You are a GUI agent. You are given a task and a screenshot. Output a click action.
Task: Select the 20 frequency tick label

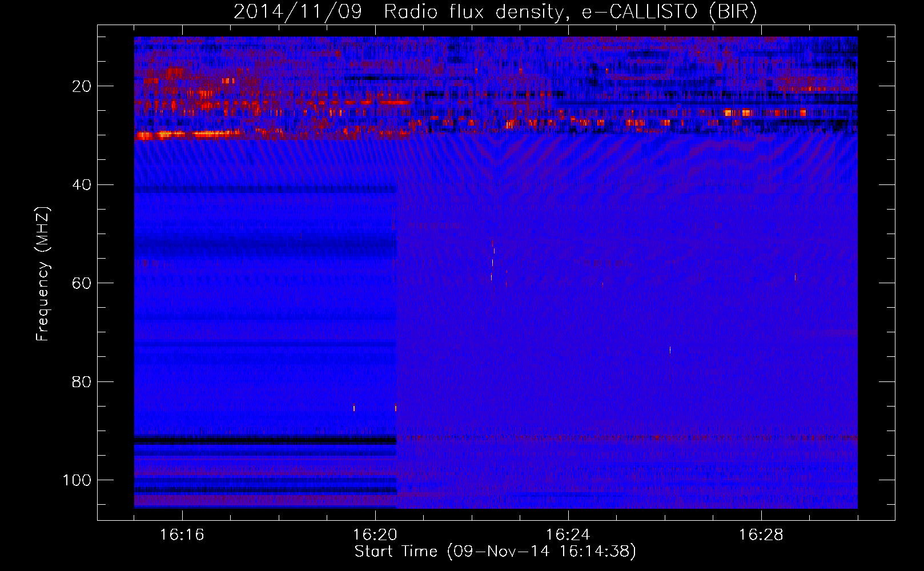tap(82, 86)
